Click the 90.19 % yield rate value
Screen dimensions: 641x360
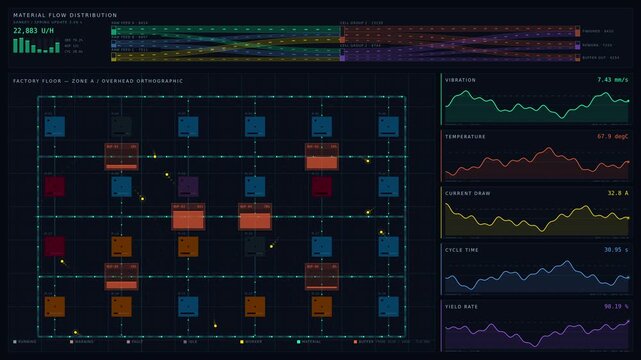click(x=616, y=306)
